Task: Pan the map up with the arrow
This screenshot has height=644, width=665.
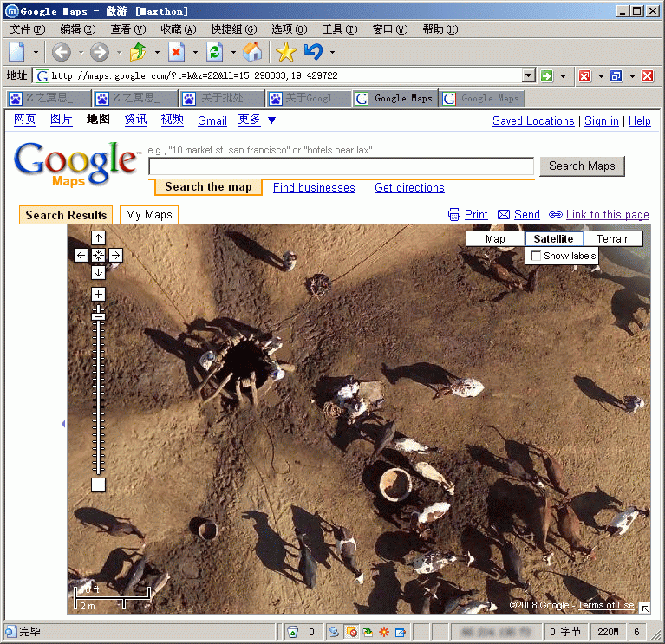Action: (x=98, y=237)
